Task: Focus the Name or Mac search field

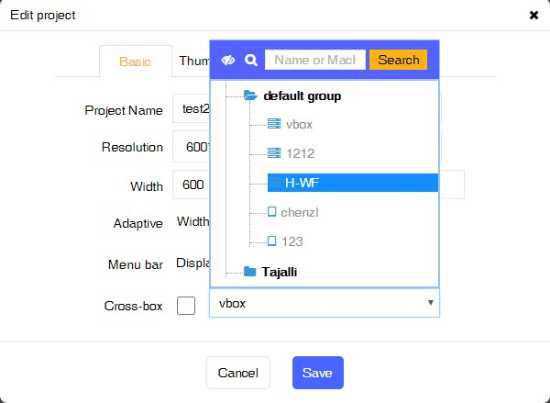Action: (315, 60)
